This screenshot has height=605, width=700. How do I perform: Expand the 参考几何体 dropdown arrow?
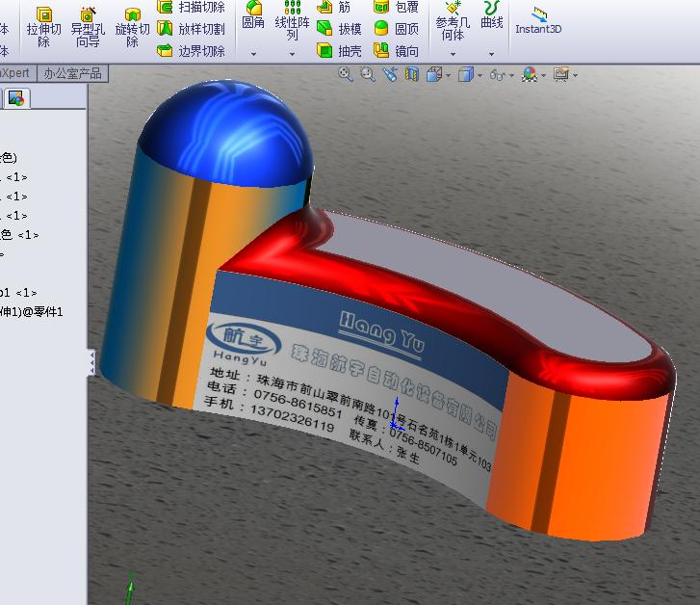coord(453,54)
